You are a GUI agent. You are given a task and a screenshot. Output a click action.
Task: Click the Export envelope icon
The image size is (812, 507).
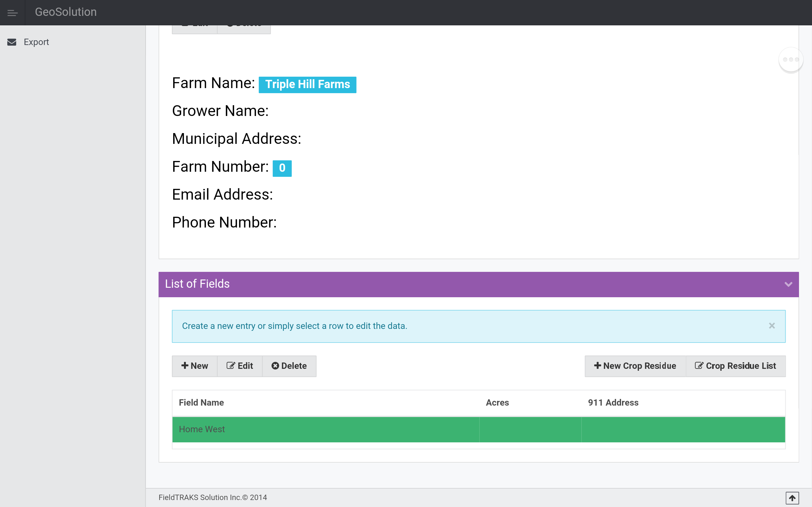coord(12,42)
